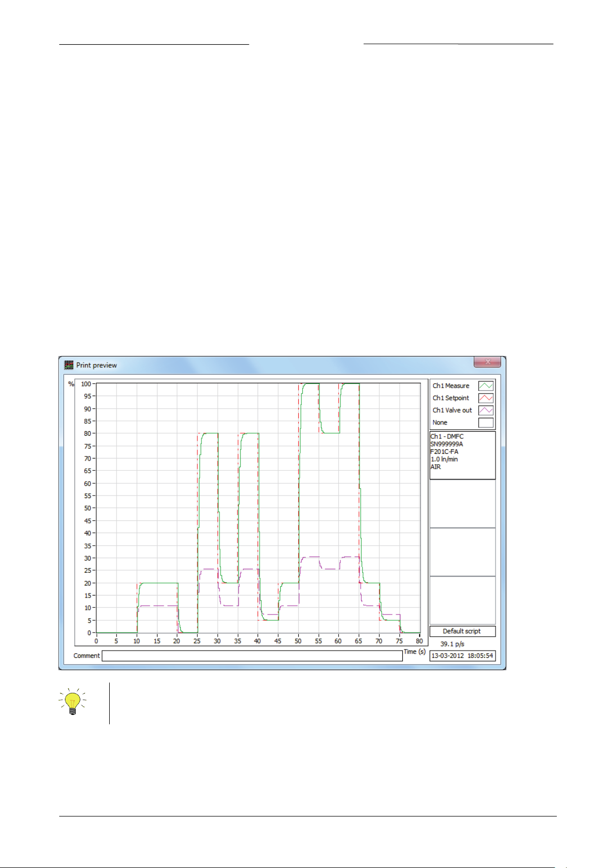Click the Print preview window title
Screen dimensions: 614x868
(96, 365)
